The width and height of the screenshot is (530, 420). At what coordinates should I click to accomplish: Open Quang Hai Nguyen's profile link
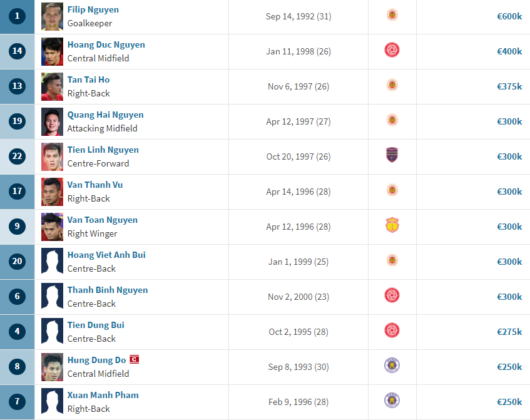tap(105, 115)
